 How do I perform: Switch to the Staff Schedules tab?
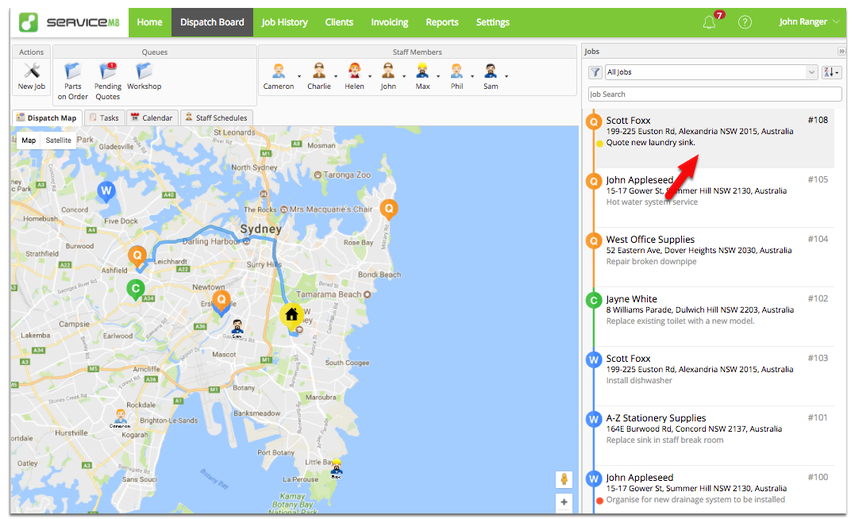click(x=216, y=118)
